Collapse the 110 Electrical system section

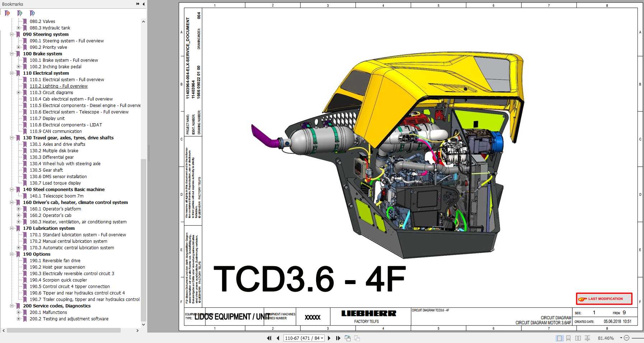pyautogui.click(x=12, y=73)
